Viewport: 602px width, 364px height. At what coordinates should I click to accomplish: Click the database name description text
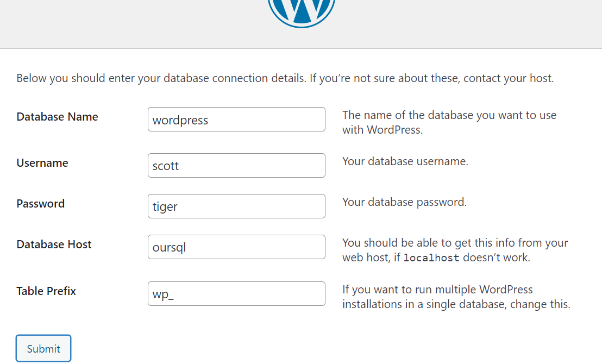click(x=449, y=122)
